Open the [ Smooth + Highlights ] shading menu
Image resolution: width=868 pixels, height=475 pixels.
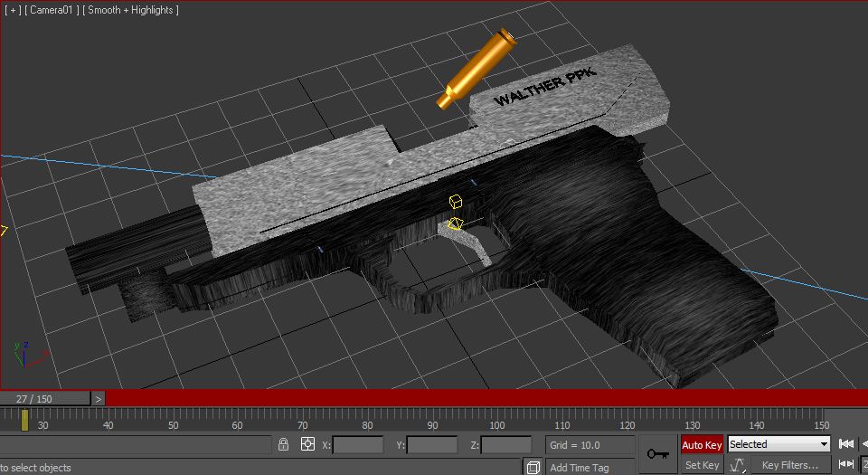130,10
